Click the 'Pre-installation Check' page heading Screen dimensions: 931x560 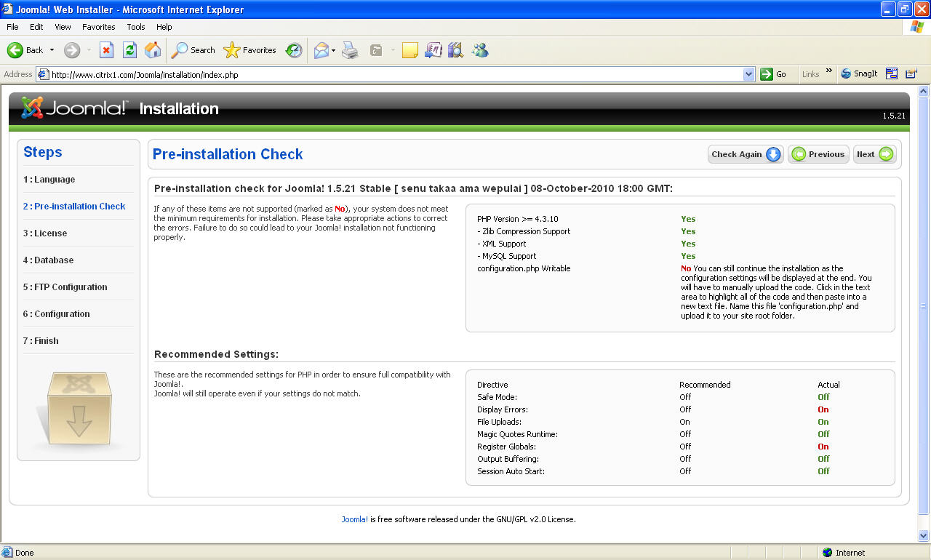click(228, 154)
